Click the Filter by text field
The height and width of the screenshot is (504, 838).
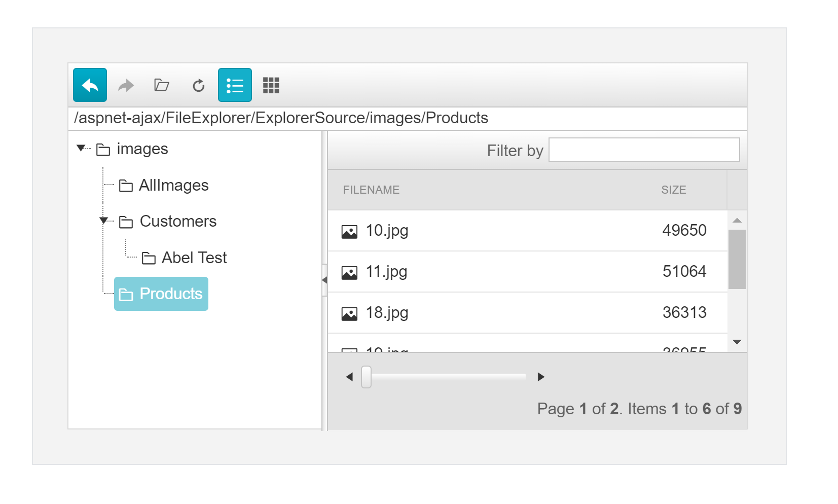[644, 150]
